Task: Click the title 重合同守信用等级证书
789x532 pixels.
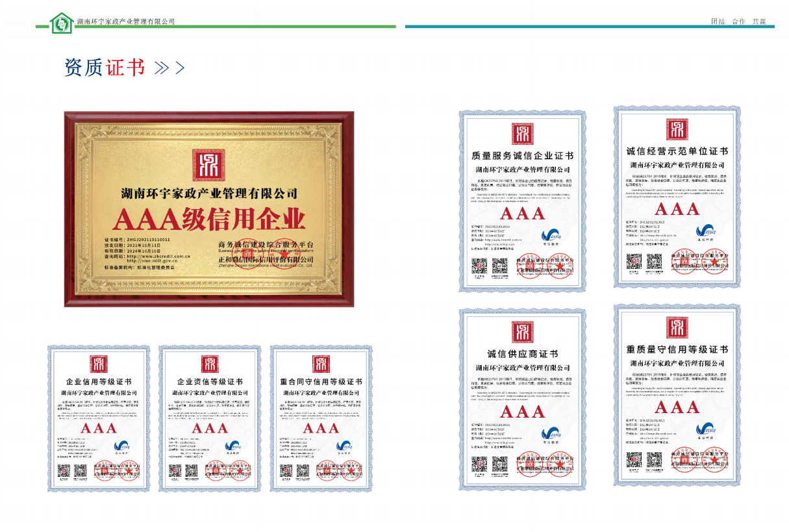Action: 321,382
